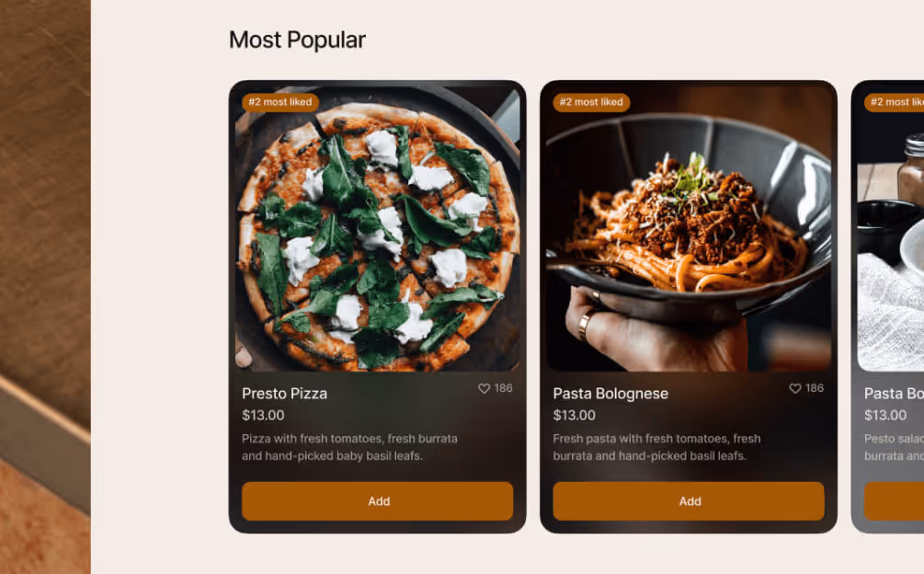Click the partially visible third Add button

(894, 501)
